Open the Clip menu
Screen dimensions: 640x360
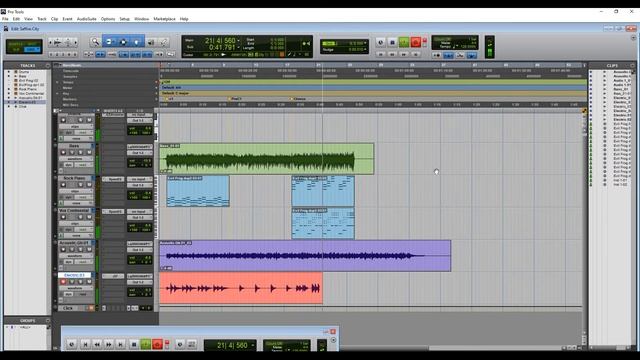54,19
